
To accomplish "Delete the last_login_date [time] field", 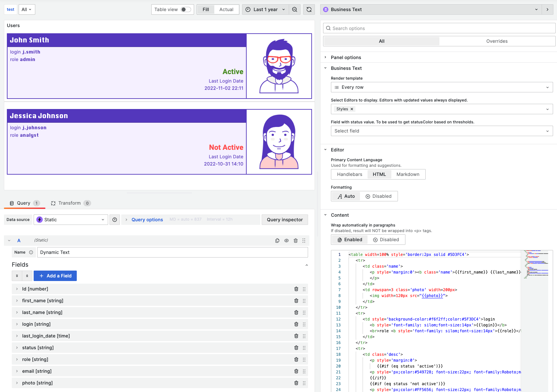I will coord(296,336).
